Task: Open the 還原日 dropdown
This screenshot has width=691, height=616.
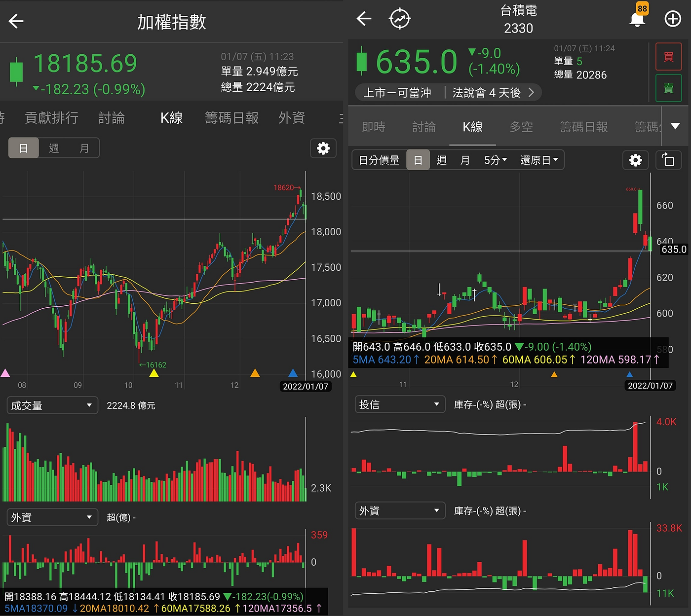Action: tap(539, 160)
